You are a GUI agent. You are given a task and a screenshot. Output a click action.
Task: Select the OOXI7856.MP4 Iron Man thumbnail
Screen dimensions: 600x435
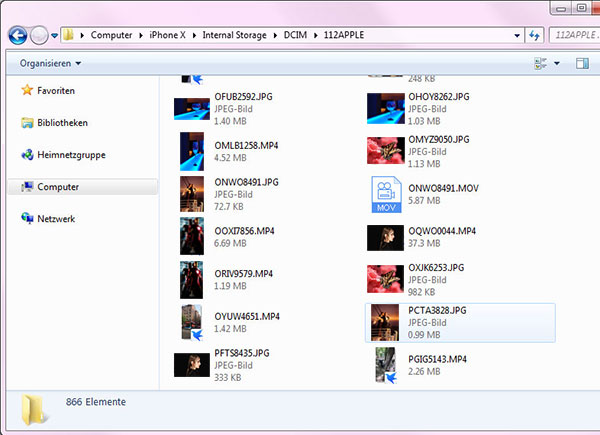click(x=192, y=236)
